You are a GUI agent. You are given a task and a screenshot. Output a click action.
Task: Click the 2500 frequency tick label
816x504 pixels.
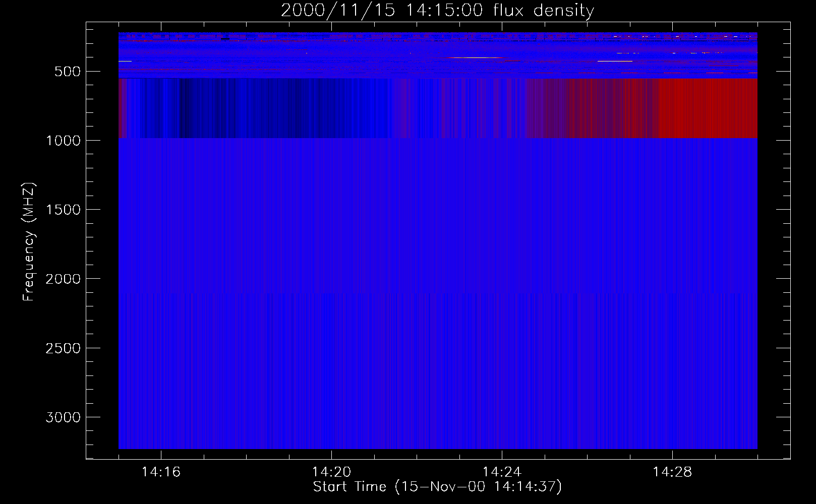coord(63,348)
